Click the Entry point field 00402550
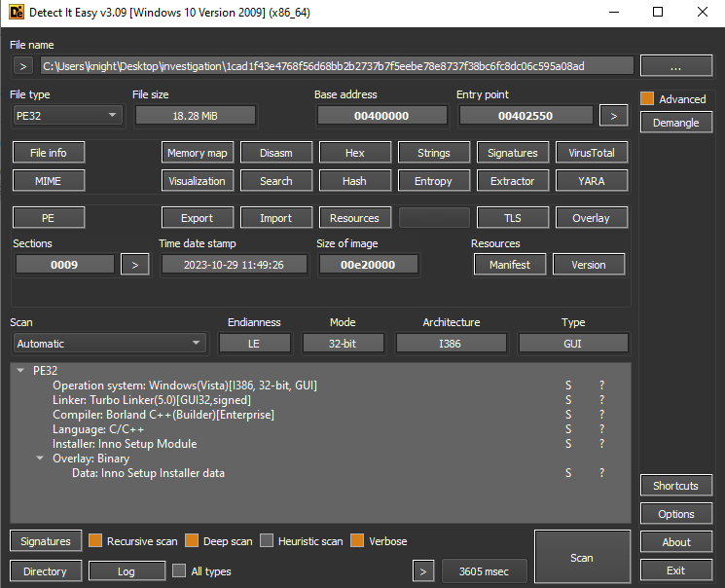Viewport: 725px width, 588px height. point(526,116)
